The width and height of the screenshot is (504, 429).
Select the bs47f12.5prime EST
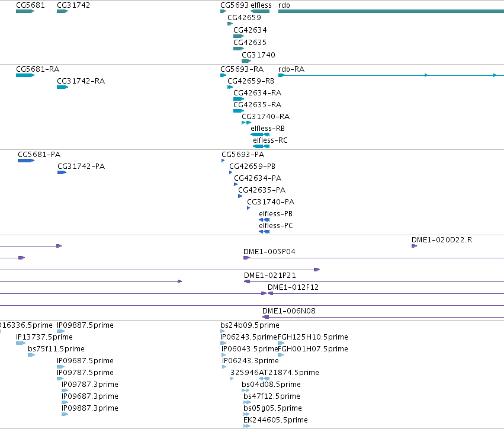[x=247, y=402]
